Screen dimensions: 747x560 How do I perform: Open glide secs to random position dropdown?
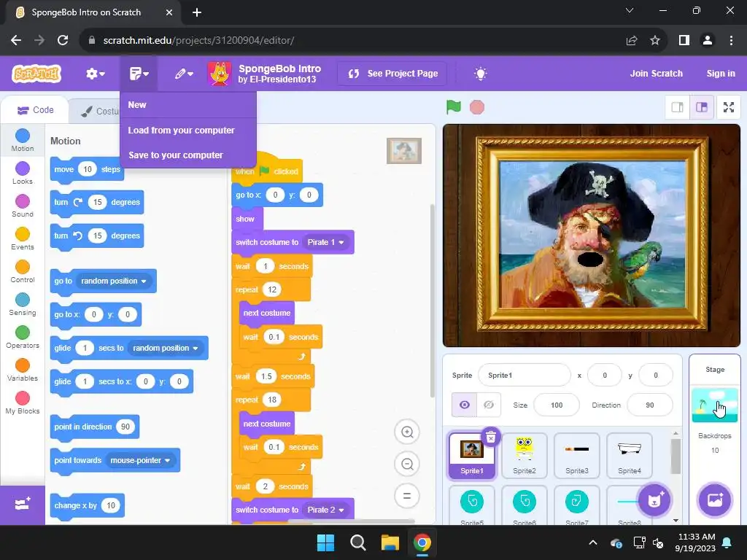(166, 348)
